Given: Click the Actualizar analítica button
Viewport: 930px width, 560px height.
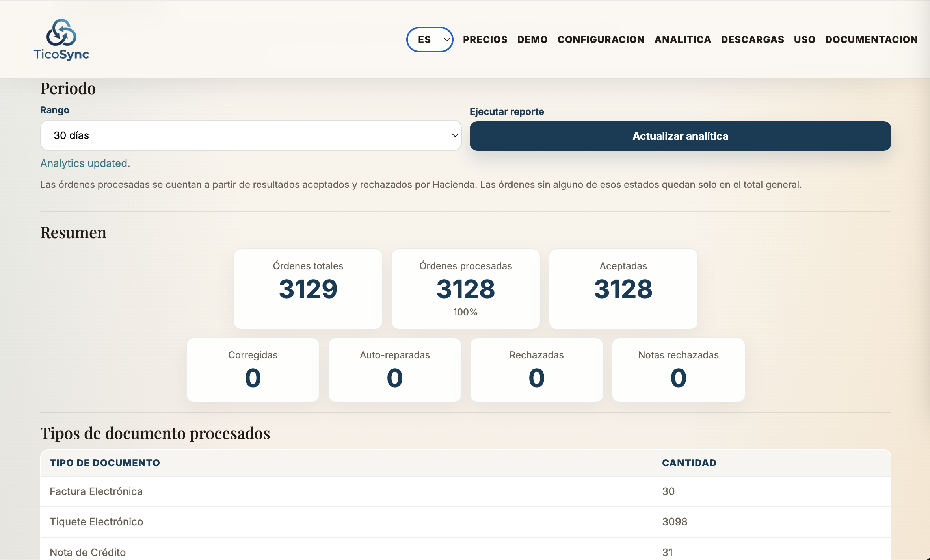Looking at the screenshot, I should tap(680, 136).
